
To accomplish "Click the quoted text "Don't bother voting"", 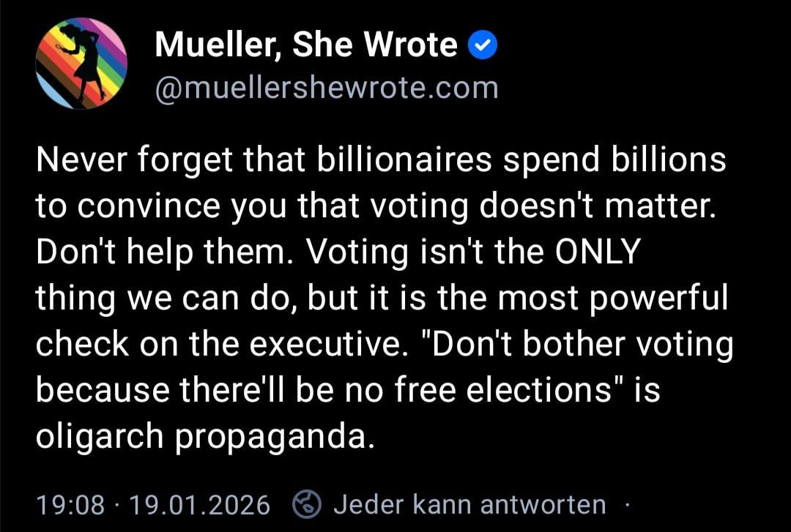I will pyautogui.click(x=584, y=345).
